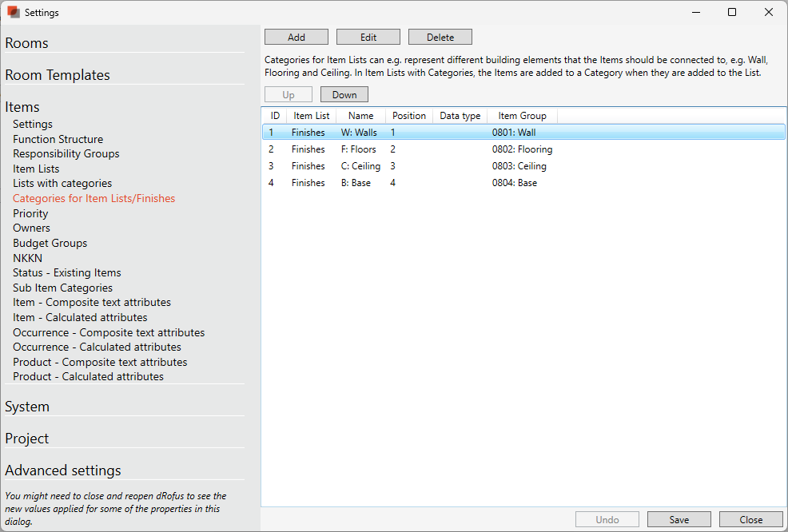Close the Settings dialog with Close button
This screenshot has height=532, width=788.
click(750, 520)
